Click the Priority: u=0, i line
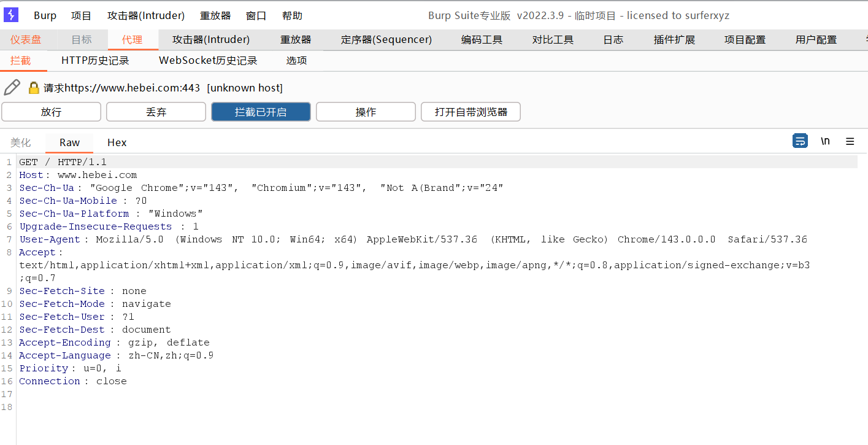 pyautogui.click(x=70, y=368)
